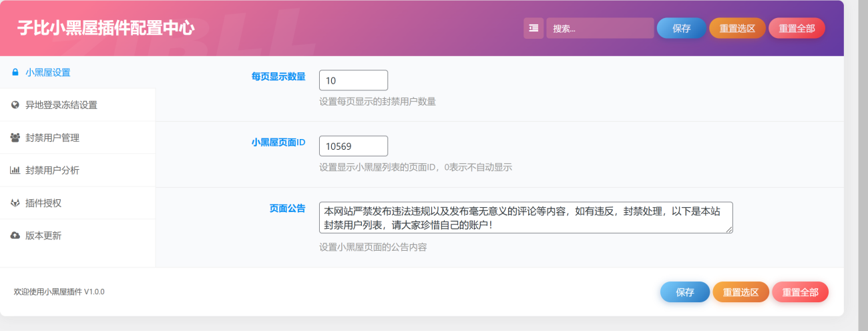This screenshot has width=868, height=331.
Task: Click the top red 重置全部 button
Action: point(797,28)
